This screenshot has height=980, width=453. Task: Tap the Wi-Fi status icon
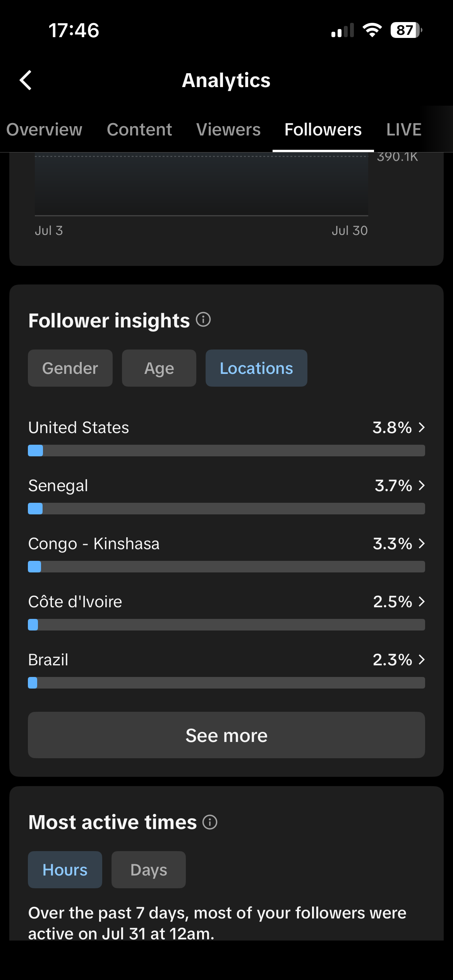372,30
